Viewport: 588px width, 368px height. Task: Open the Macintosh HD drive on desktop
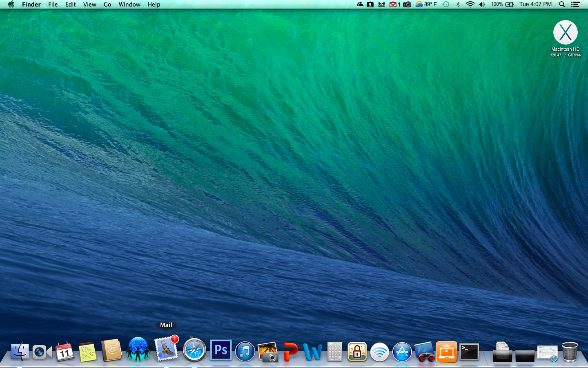coord(566,38)
